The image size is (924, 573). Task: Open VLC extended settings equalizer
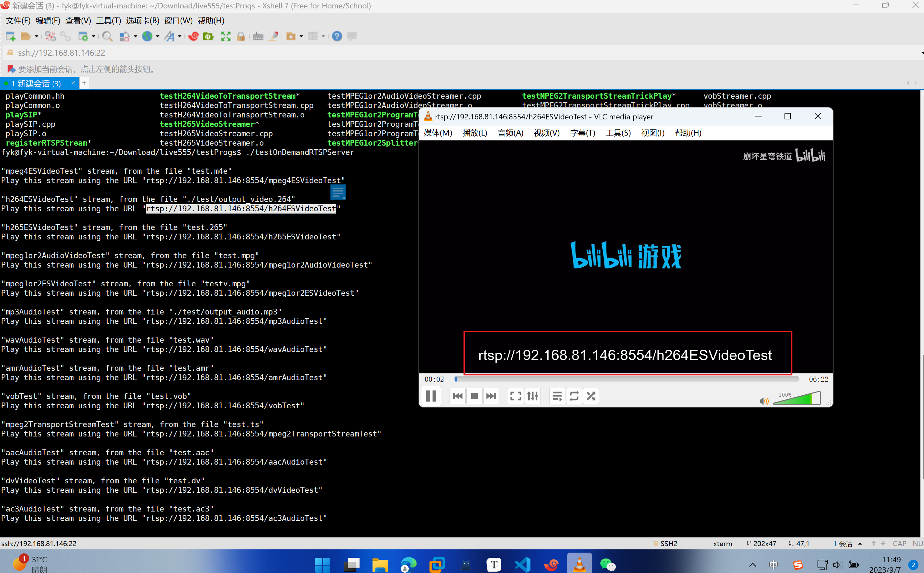point(532,396)
